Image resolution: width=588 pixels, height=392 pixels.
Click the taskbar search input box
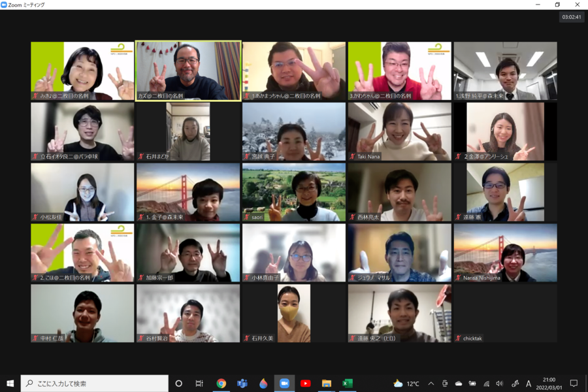[x=95, y=384]
